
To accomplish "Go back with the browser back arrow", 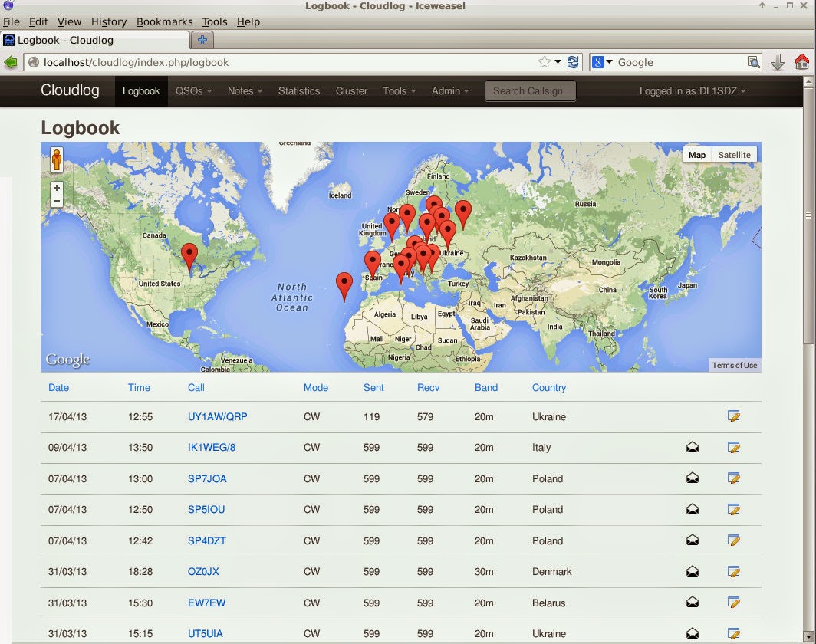I will [11, 62].
